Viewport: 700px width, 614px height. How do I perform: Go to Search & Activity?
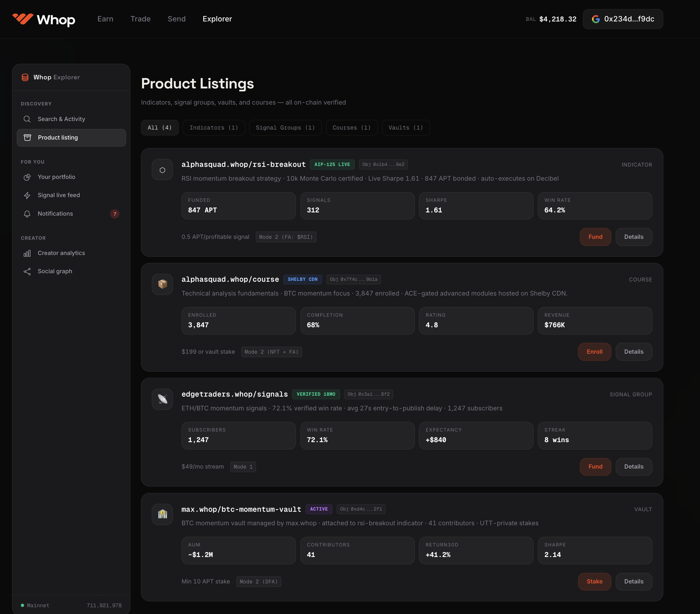tap(71, 119)
